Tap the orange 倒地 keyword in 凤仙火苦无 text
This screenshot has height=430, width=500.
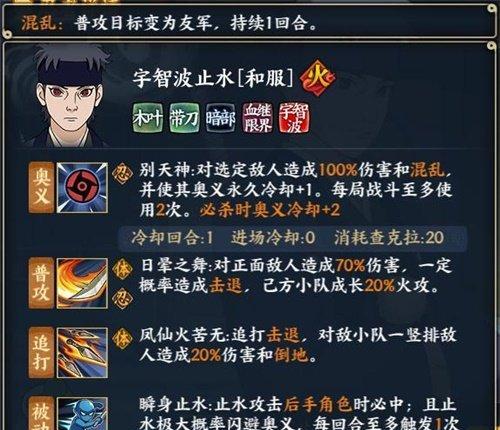click(x=291, y=355)
